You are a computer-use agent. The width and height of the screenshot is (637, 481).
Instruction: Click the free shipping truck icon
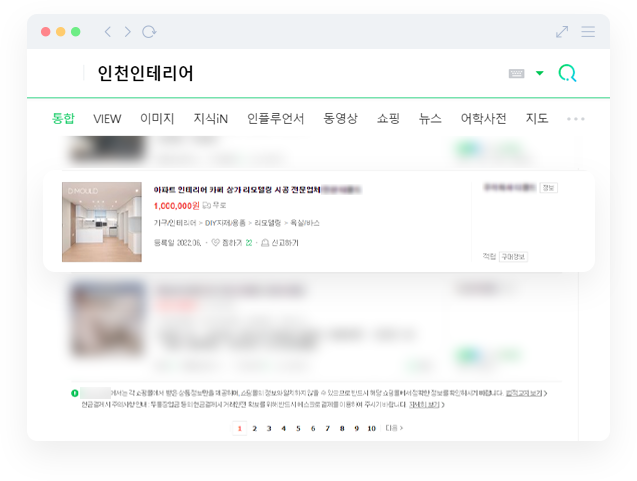[x=206, y=206]
